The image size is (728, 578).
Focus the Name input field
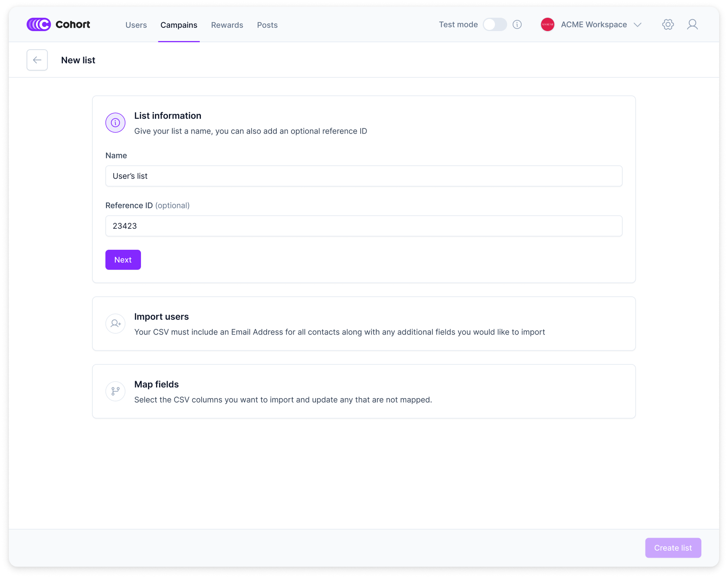pos(364,176)
